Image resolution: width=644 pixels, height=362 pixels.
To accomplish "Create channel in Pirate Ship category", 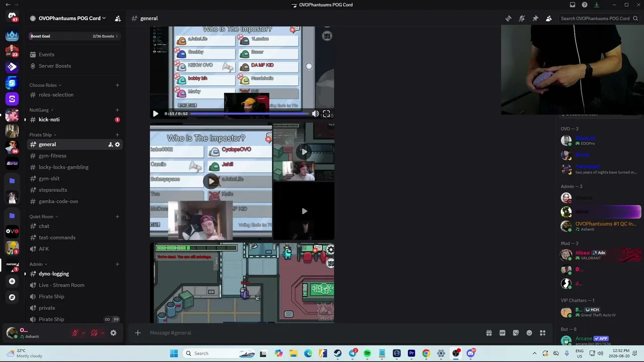I will (x=117, y=135).
